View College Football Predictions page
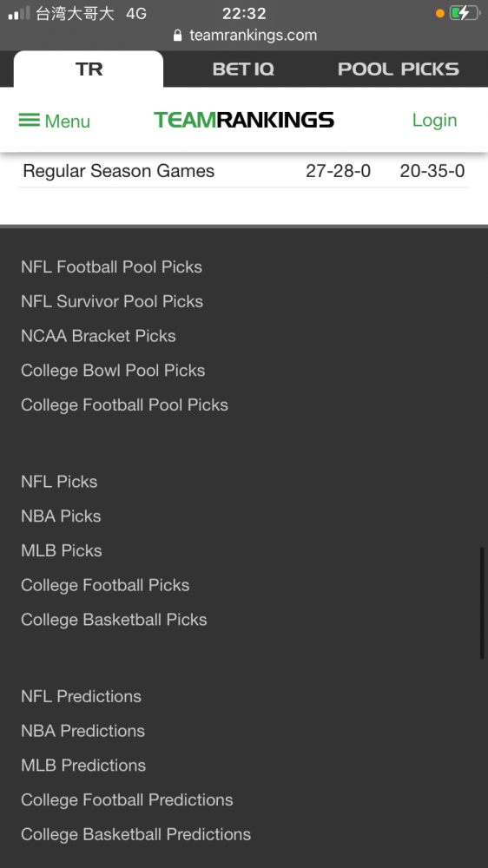Image resolution: width=488 pixels, height=868 pixels. click(127, 799)
